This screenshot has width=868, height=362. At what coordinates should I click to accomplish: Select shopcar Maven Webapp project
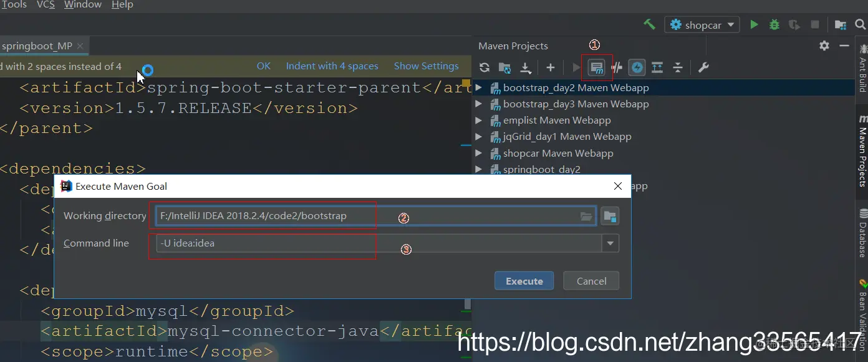coord(558,153)
